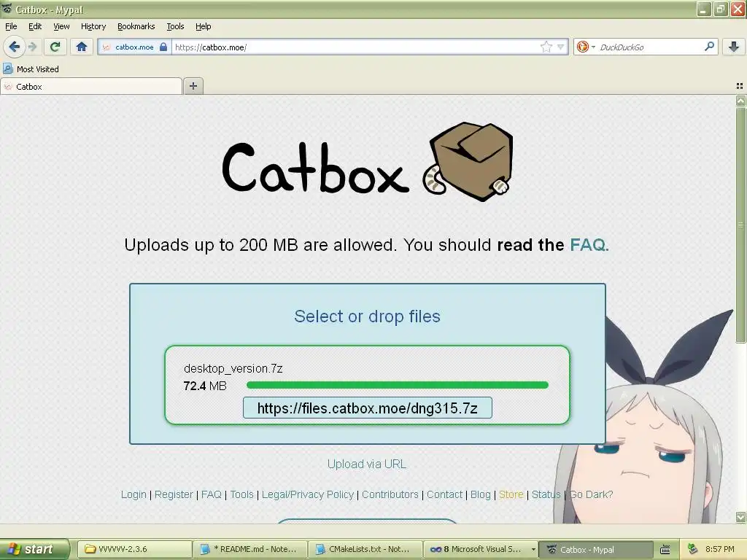This screenshot has width=747, height=560.
Task: Open the footer FAQ link
Action: point(212,494)
